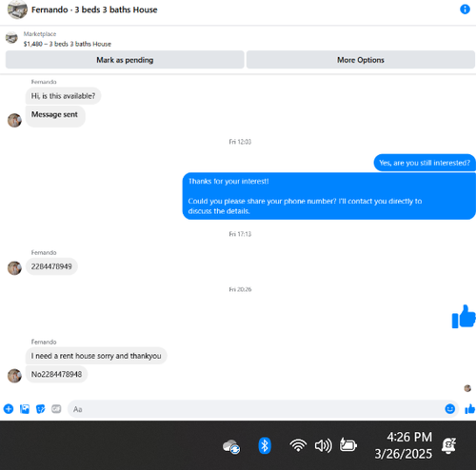
Task: Open the house listing thumbnail in the header
Action: pos(17,10)
